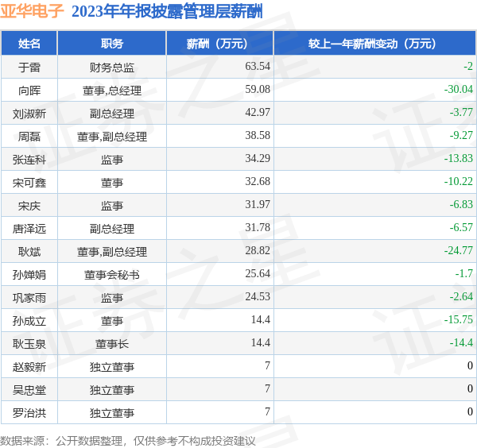Click the 董事,总经理 job cell
This screenshot has width=477, height=448.
tap(112, 91)
